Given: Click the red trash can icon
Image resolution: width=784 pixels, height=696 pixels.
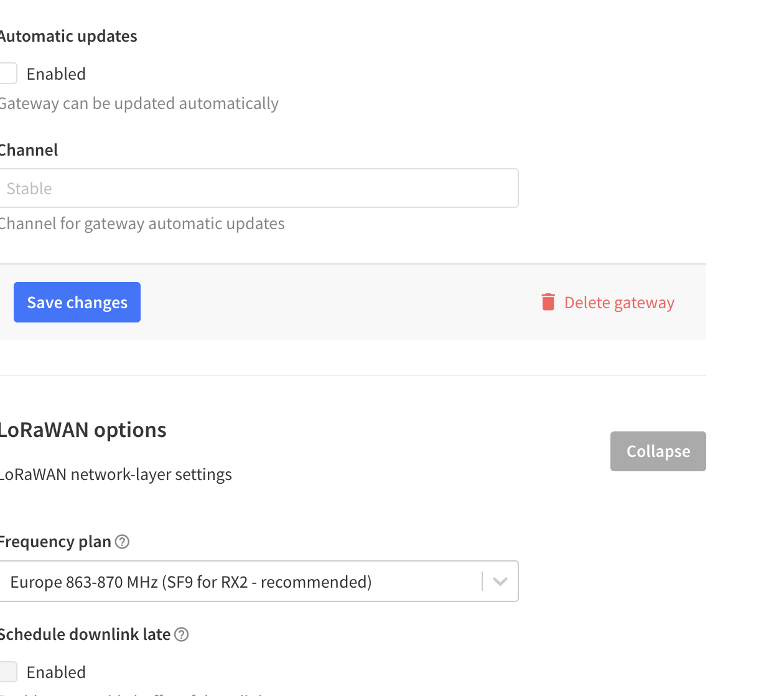Looking at the screenshot, I should 548,302.
